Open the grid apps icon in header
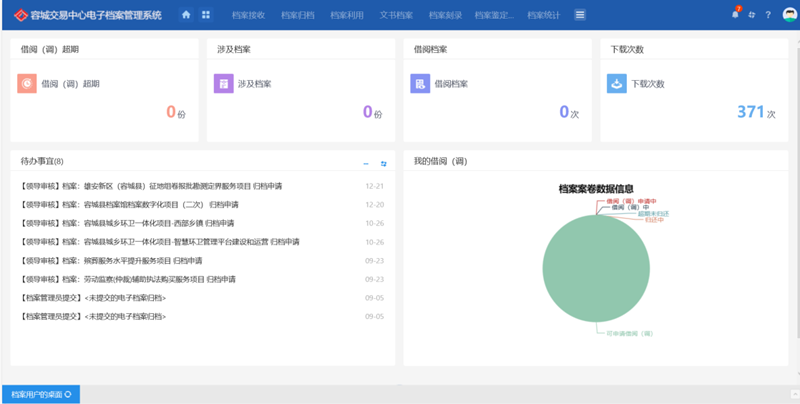The height and width of the screenshot is (404, 800). (x=206, y=15)
